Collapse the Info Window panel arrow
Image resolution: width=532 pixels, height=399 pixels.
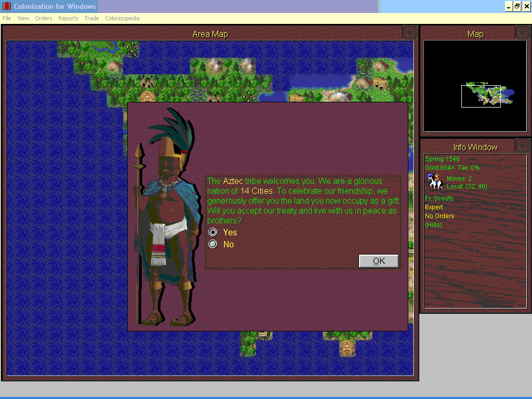(x=523, y=145)
